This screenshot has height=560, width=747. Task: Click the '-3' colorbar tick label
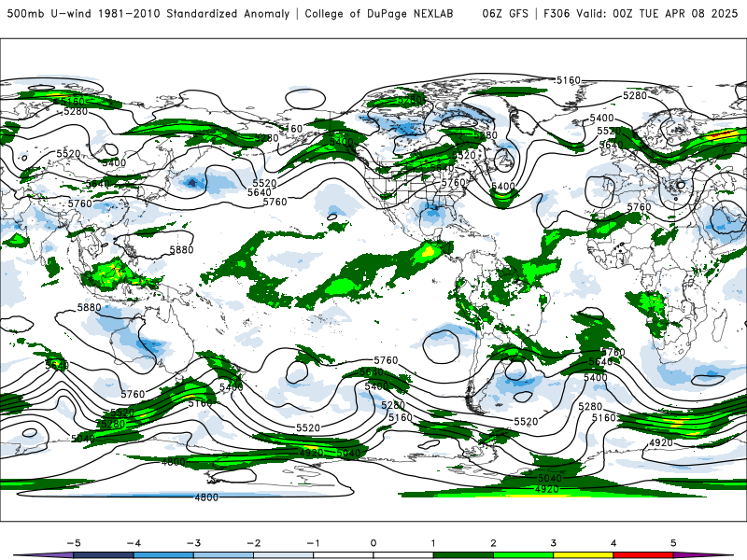tap(193, 543)
